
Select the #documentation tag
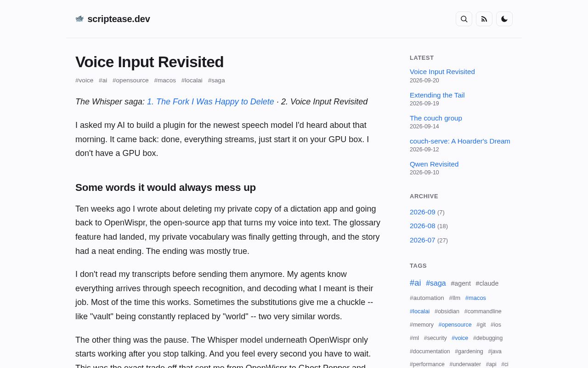(x=430, y=351)
